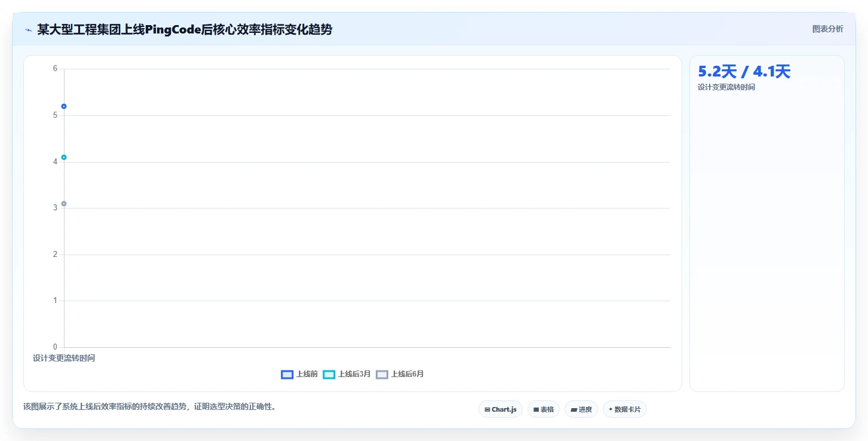This screenshot has width=868, height=441.
Task: Select the Chart.js tag chip
Action: point(500,409)
